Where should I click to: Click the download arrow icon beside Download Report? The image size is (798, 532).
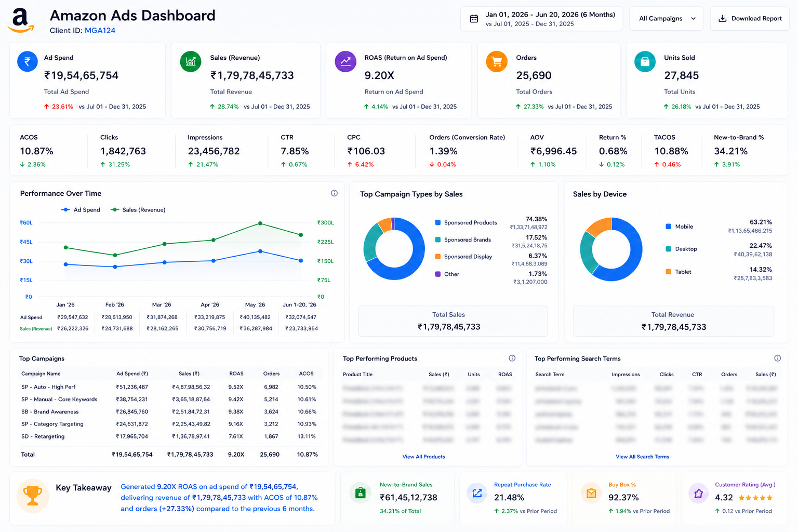click(722, 19)
